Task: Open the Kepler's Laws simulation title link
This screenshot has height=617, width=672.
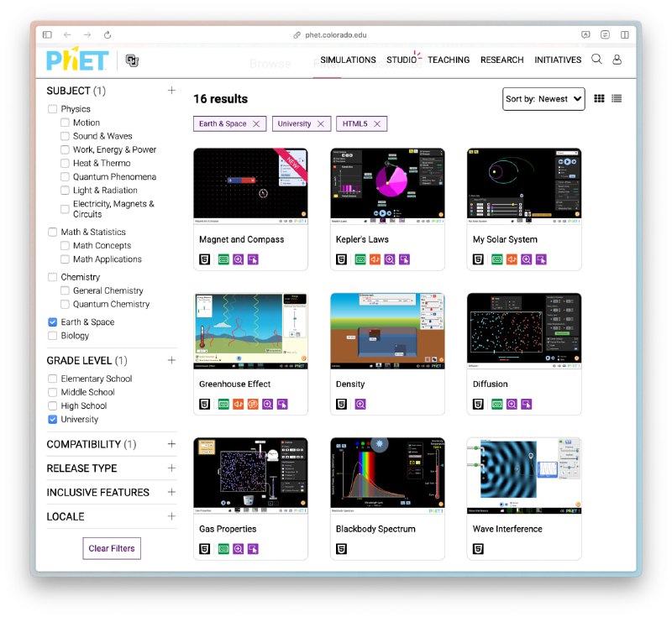Action: point(362,239)
